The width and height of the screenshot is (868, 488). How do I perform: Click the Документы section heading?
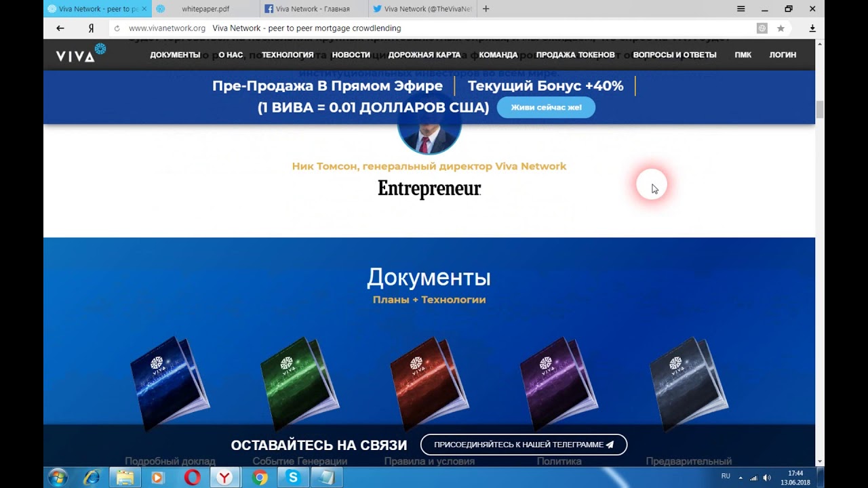(x=429, y=277)
